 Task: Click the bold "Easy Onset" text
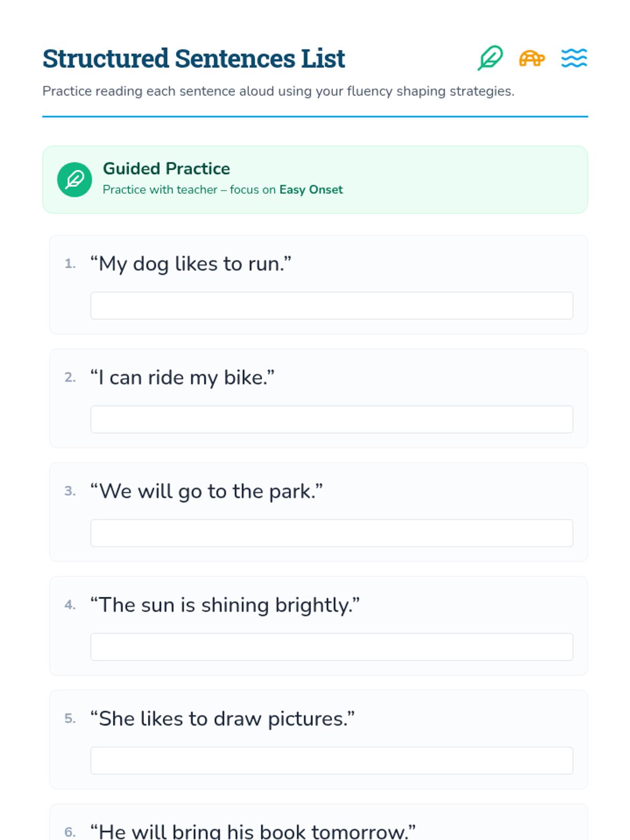pyautogui.click(x=311, y=190)
